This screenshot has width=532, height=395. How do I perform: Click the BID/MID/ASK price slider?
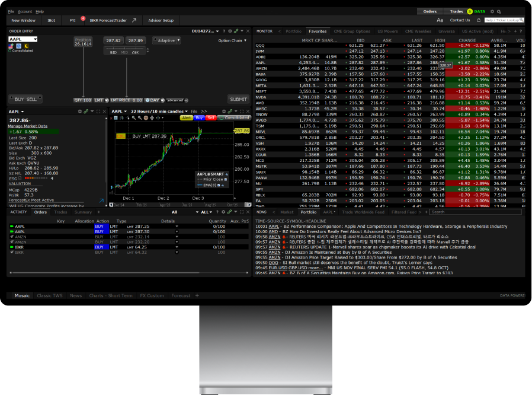click(125, 51)
